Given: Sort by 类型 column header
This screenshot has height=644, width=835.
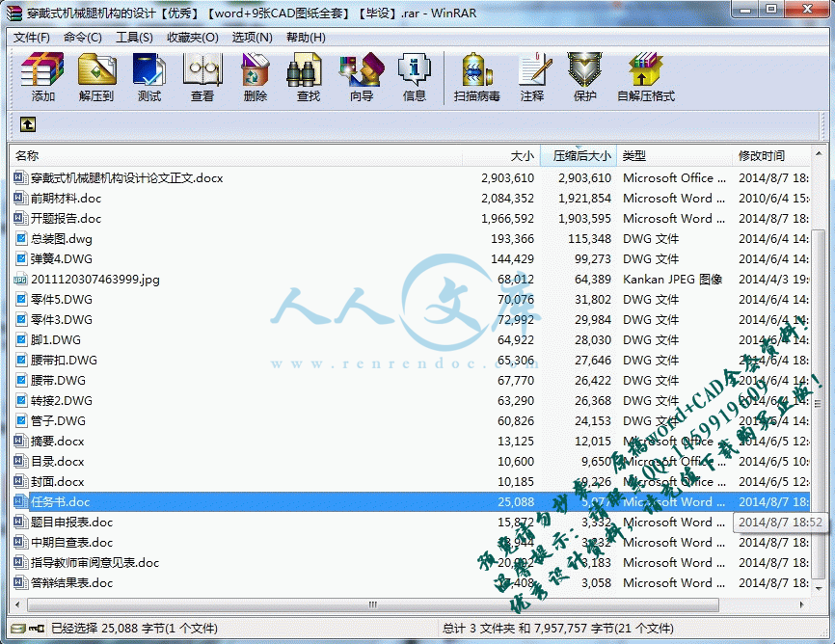Looking at the screenshot, I should 675,155.
